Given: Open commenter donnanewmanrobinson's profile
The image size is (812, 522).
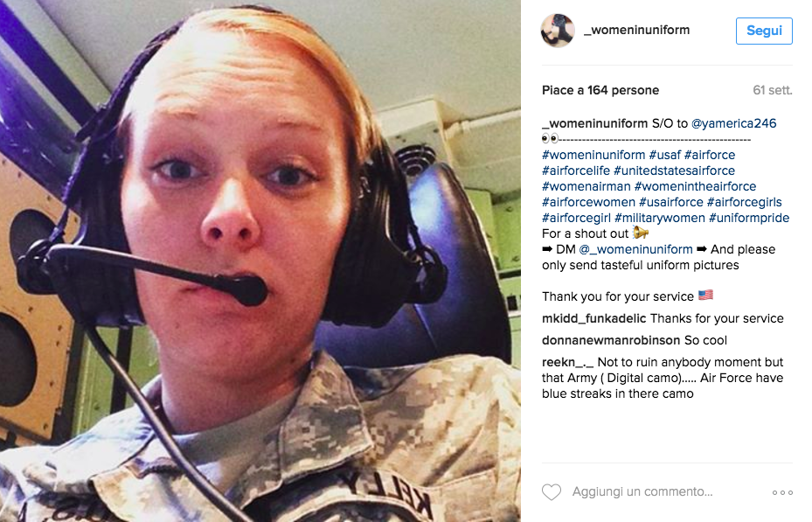Looking at the screenshot, I should click(x=611, y=340).
